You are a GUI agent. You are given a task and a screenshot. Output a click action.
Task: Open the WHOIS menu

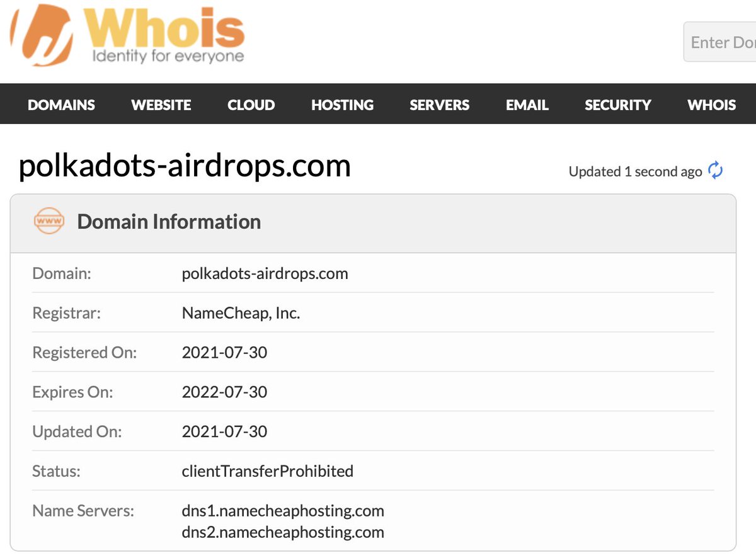711,105
